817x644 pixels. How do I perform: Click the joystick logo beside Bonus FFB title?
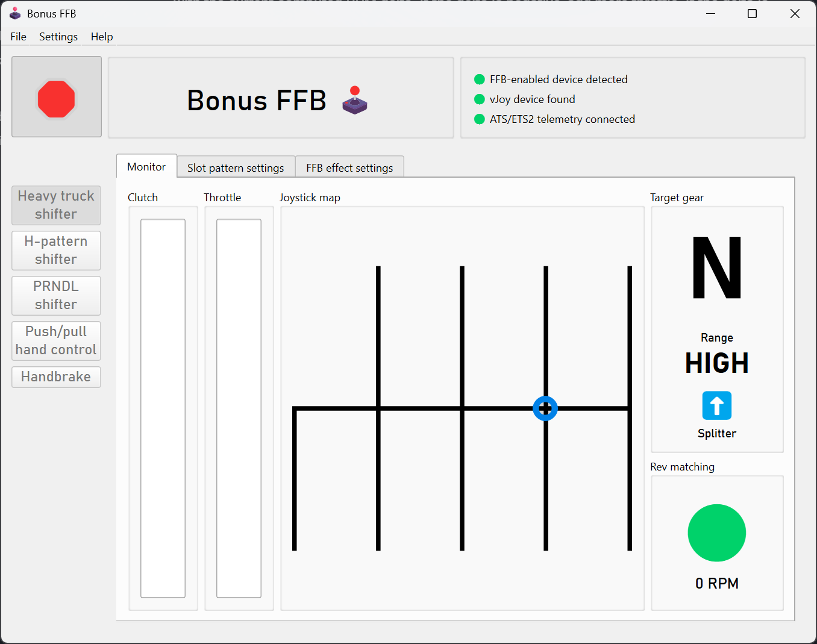355,100
